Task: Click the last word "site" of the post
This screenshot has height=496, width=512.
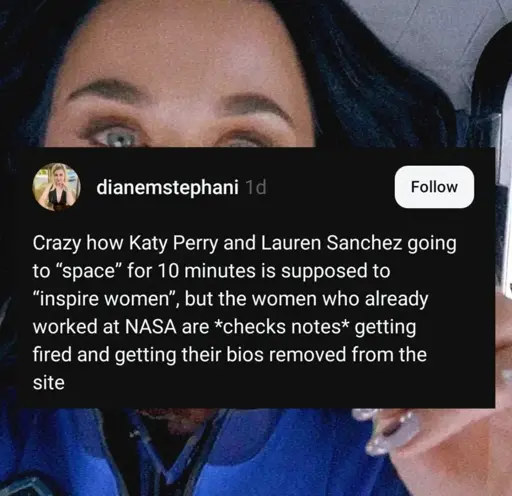Action: (49, 382)
